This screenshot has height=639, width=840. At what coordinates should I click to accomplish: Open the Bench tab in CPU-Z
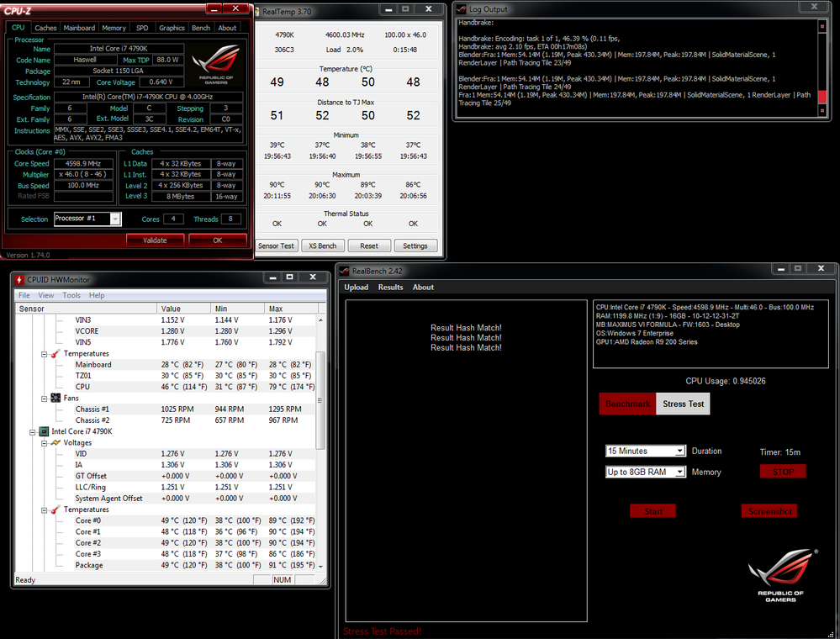point(201,28)
